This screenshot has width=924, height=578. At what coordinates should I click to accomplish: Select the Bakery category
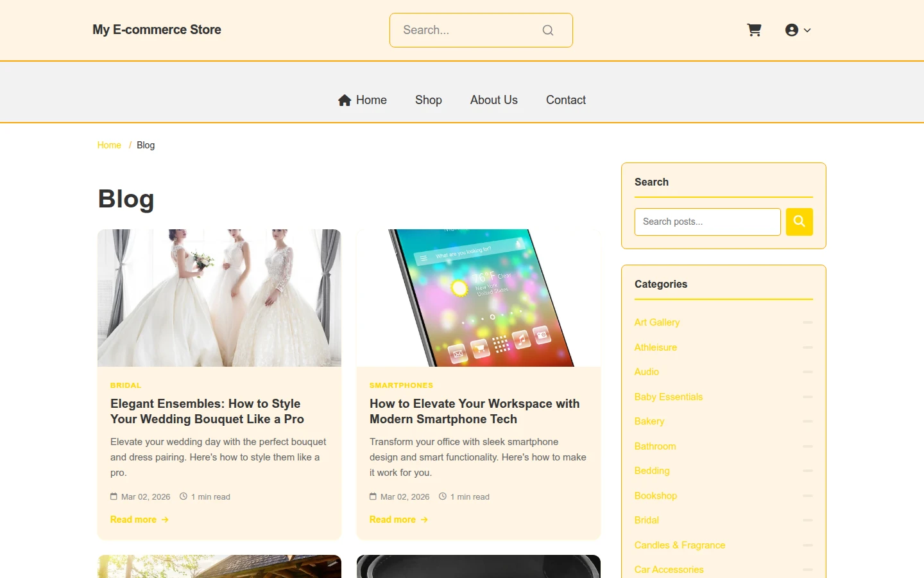[649, 421]
